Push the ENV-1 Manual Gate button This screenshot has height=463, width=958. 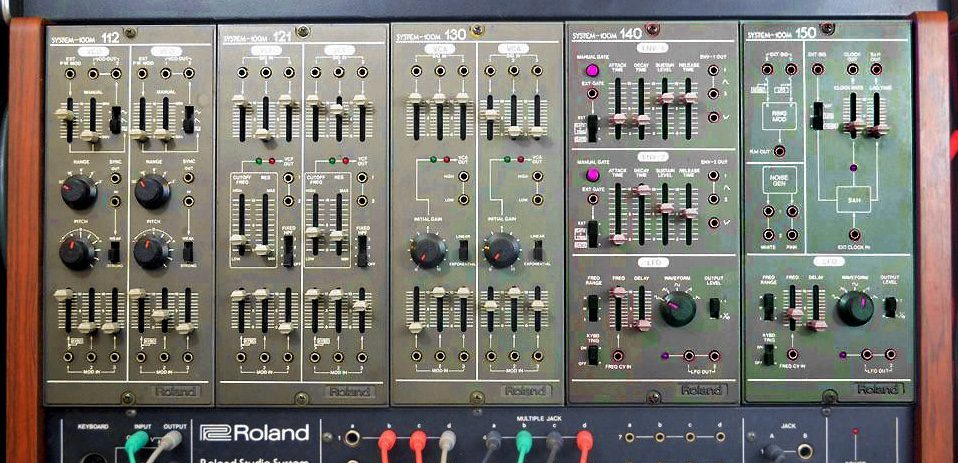pyautogui.click(x=591, y=70)
